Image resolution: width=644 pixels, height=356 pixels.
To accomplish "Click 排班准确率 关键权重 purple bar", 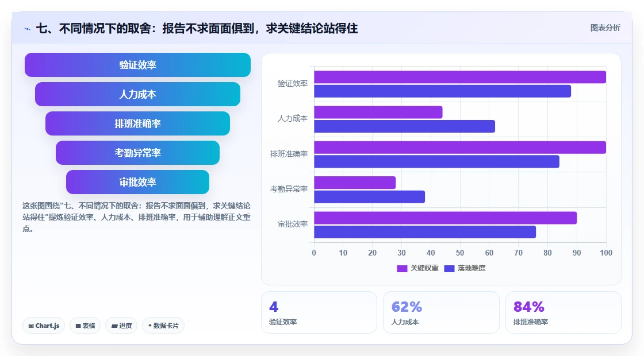I will coord(460,148).
